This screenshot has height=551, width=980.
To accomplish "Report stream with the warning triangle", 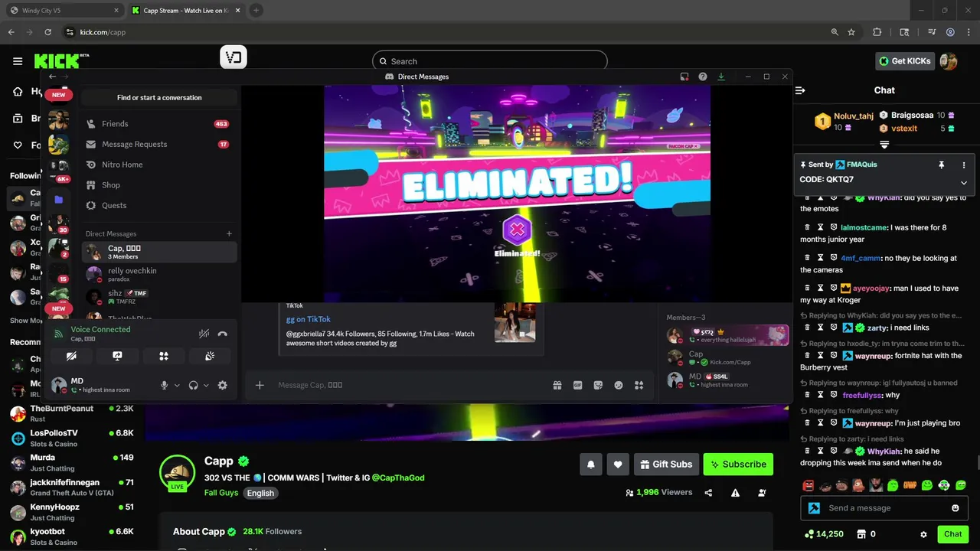I will pos(735,493).
